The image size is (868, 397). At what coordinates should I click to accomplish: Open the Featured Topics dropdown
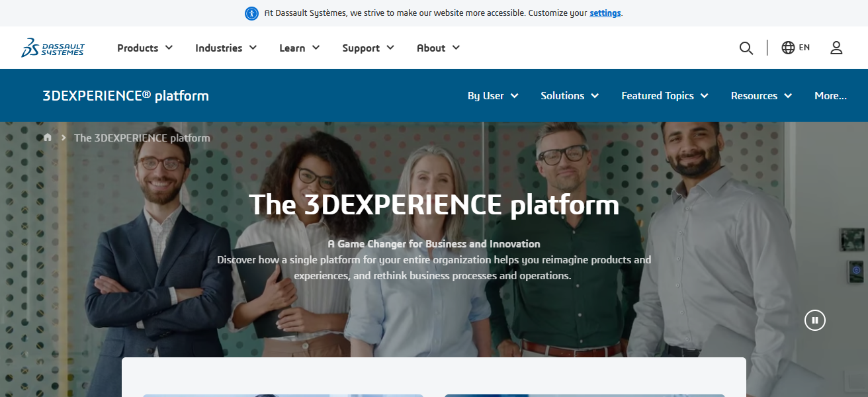click(x=664, y=95)
